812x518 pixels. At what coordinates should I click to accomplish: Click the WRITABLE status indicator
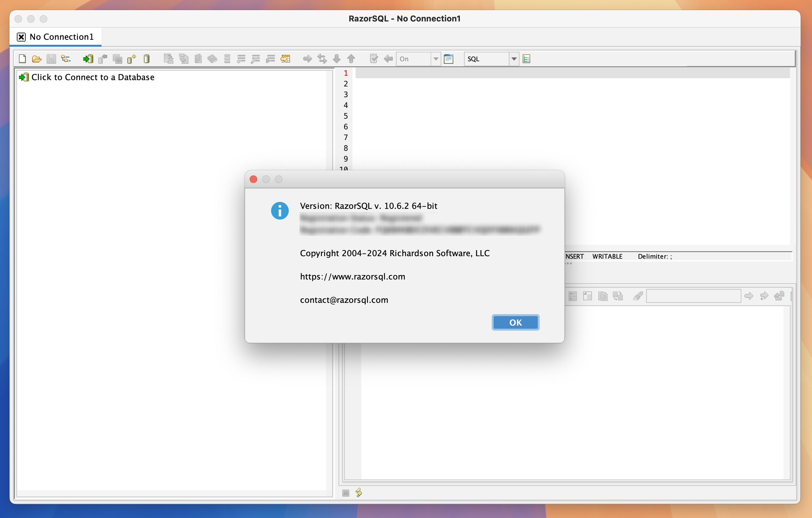(606, 256)
